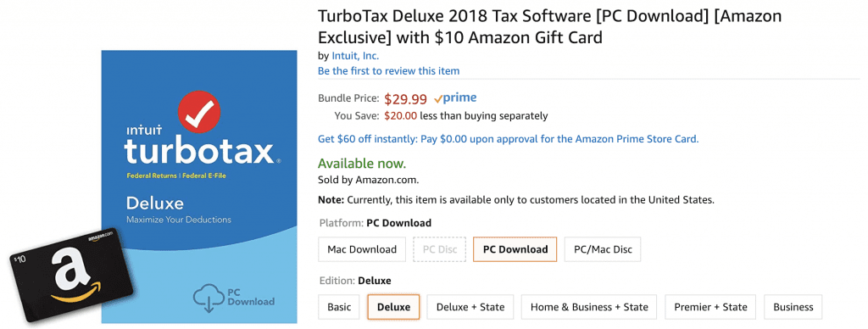
Task: Click the $29.99 bundle price
Action: 406,99
